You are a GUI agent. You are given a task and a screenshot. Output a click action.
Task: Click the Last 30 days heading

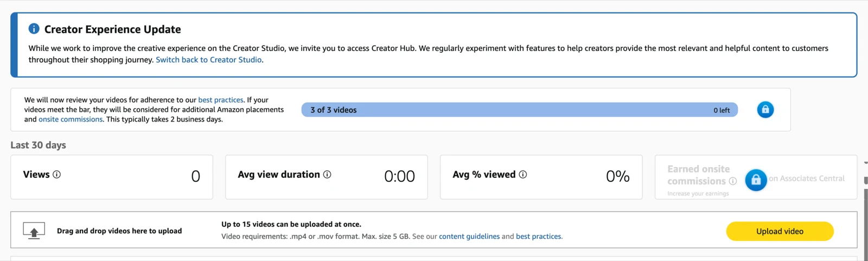[x=38, y=145]
